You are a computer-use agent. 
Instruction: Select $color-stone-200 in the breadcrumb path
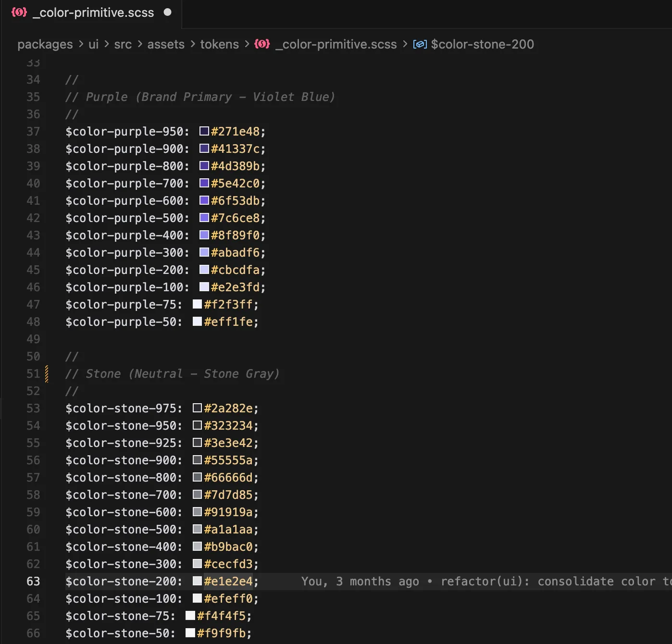pyautogui.click(x=482, y=44)
